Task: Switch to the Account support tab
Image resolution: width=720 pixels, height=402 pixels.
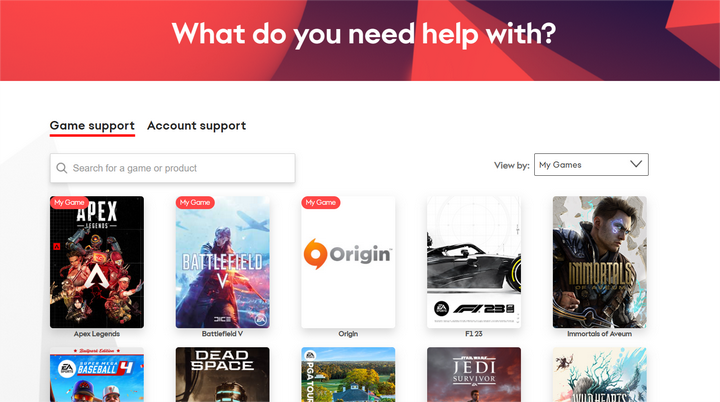Action: click(x=197, y=125)
